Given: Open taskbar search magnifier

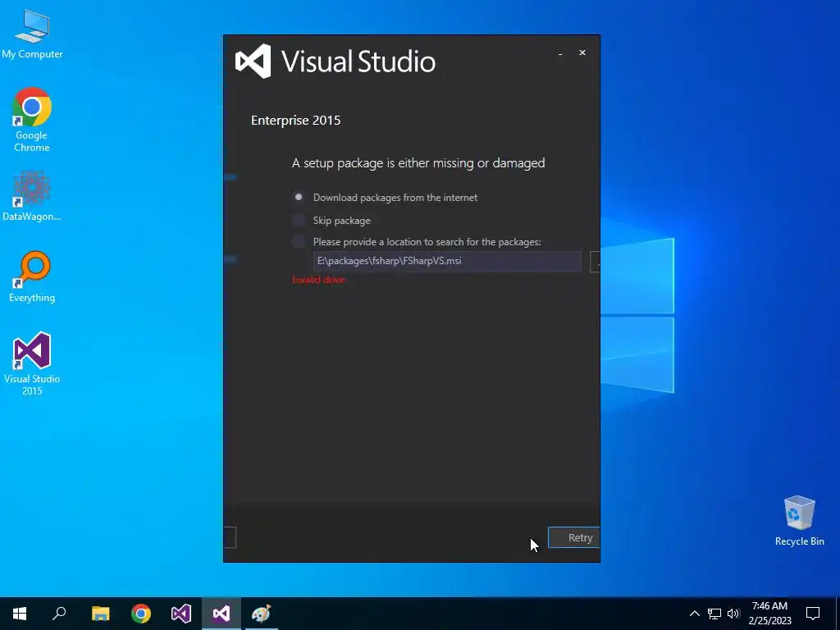Looking at the screenshot, I should pyautogui.click(x=59, y=614).
